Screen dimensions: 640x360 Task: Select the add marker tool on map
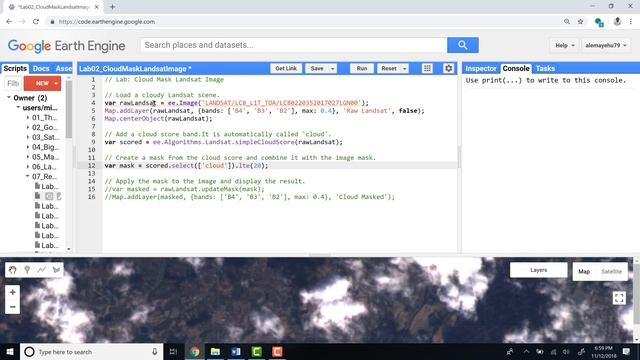(x=27, y=270)
